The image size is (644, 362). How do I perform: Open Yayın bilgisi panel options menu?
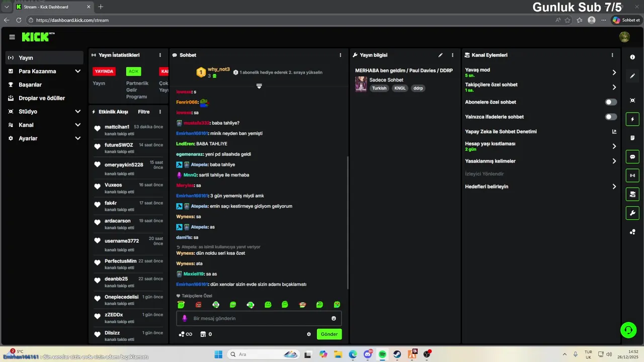[x=452, y=55]
